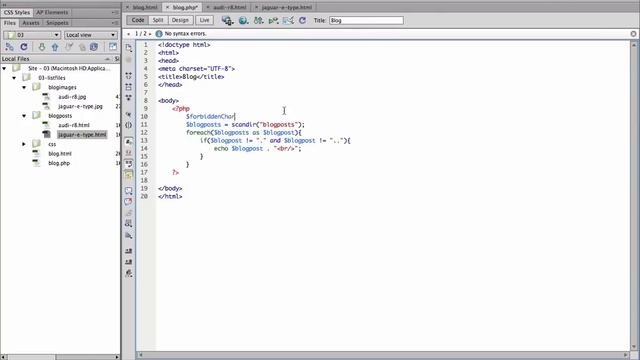The height and width of the screenshot is (360, 640).
Task: Toggle Highlight Invalid Code
Action: click(x=129, y=153)
